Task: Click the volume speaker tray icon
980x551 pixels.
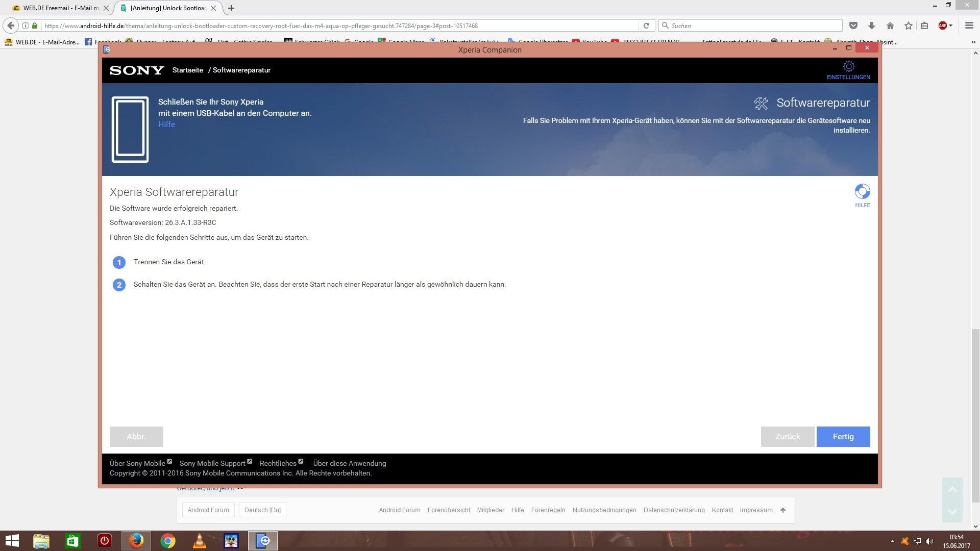Action: 929,541
